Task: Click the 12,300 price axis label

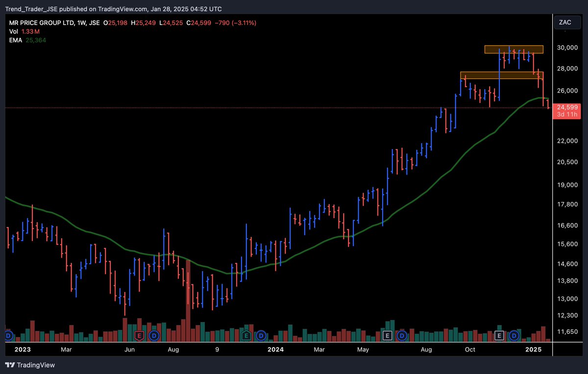Action: (567, 316)
